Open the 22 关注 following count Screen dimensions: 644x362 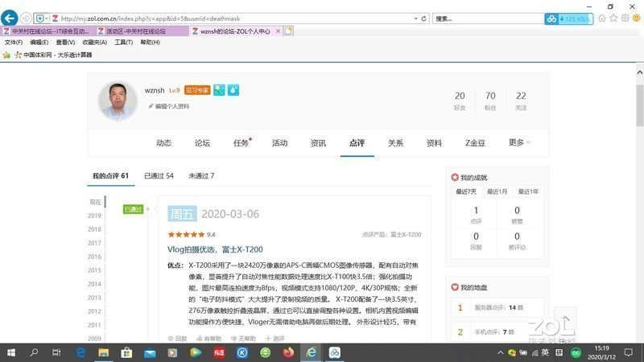click(x=521, y=101)
